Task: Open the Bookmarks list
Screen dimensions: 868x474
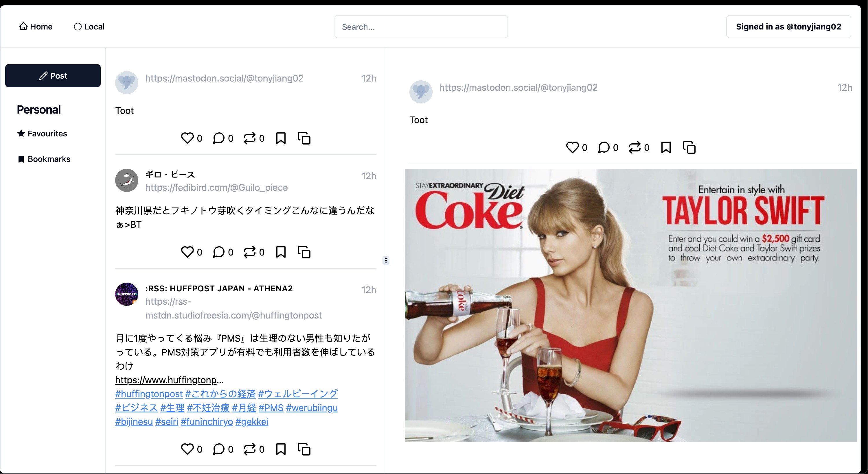Action: pyautogui.click(x=44, y=159)
